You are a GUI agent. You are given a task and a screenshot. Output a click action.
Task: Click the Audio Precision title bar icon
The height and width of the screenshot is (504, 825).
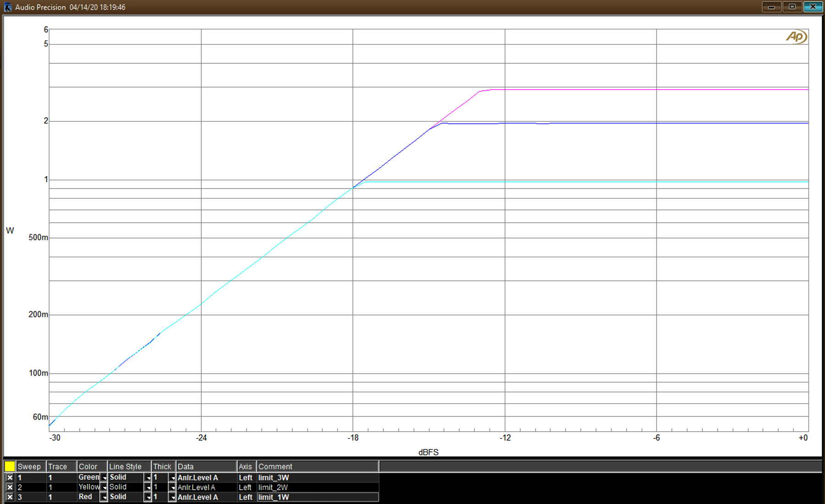pos(8,7)
